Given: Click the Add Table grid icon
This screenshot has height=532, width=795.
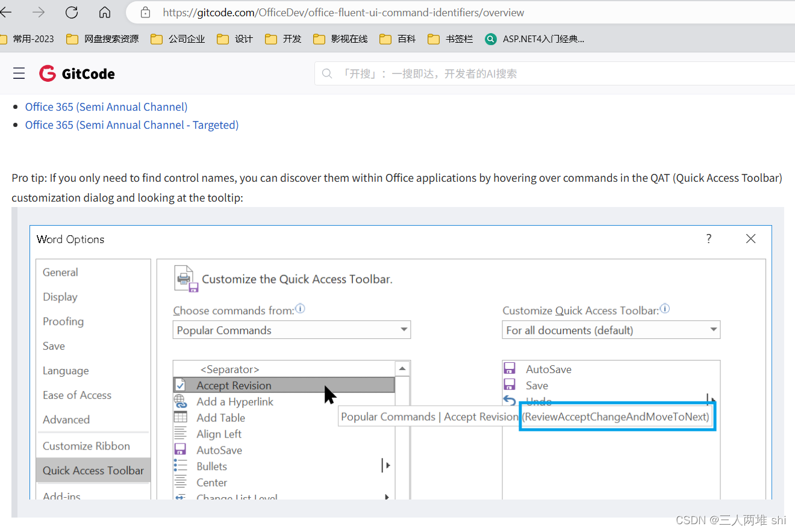Looking at the screenshot, I should [x=180, y=417].
